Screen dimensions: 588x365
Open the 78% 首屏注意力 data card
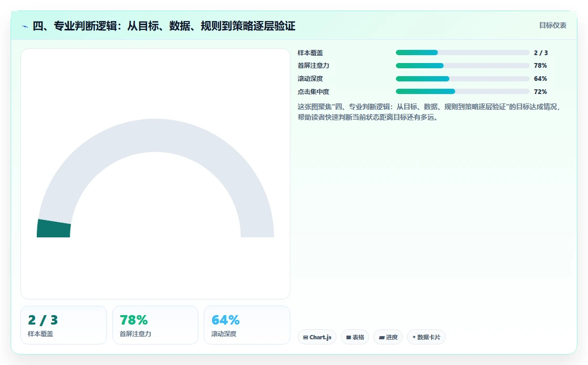pos(155,325)
